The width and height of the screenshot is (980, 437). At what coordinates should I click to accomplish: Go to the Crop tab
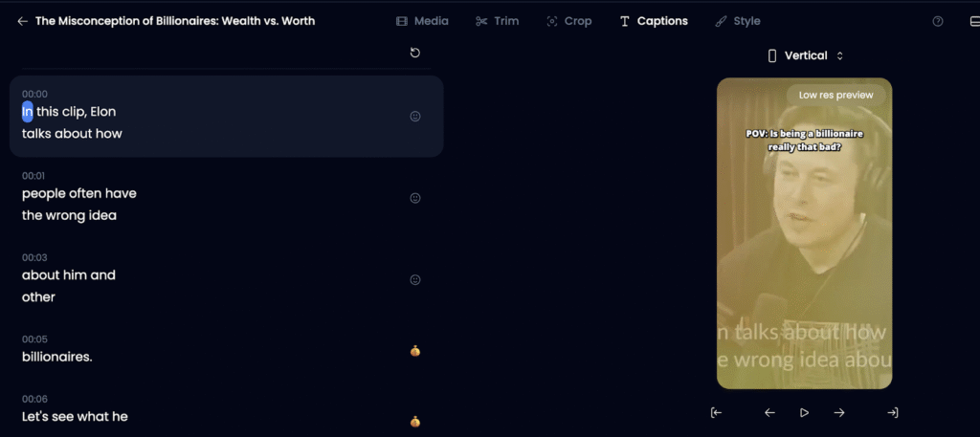click(568, 21)
